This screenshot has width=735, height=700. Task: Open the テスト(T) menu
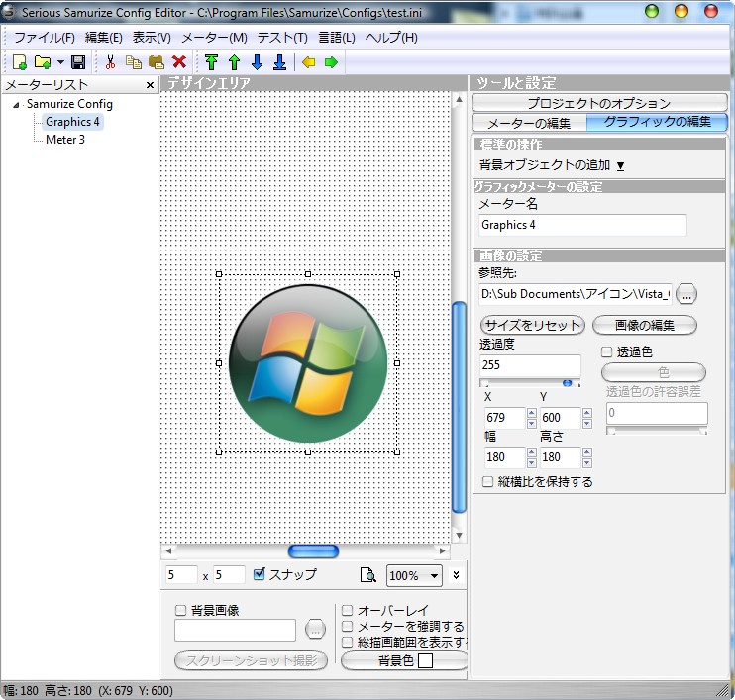[282, 38]
